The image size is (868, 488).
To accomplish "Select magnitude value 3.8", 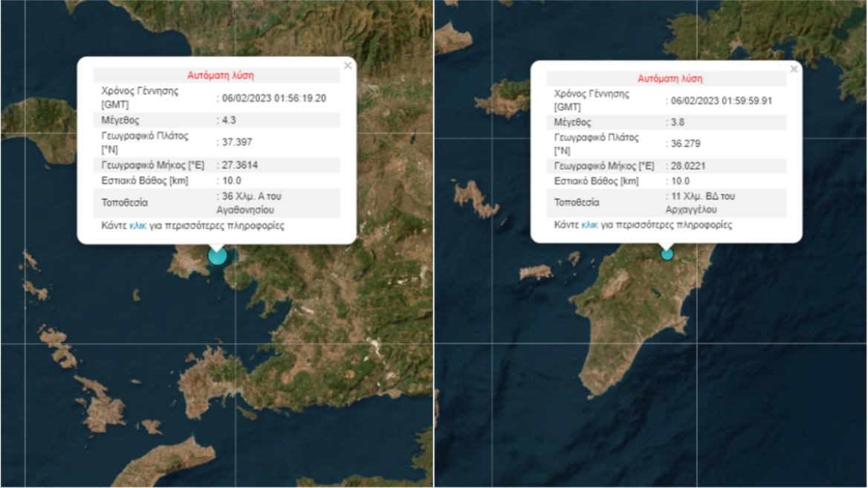I will tap(678, 122).
